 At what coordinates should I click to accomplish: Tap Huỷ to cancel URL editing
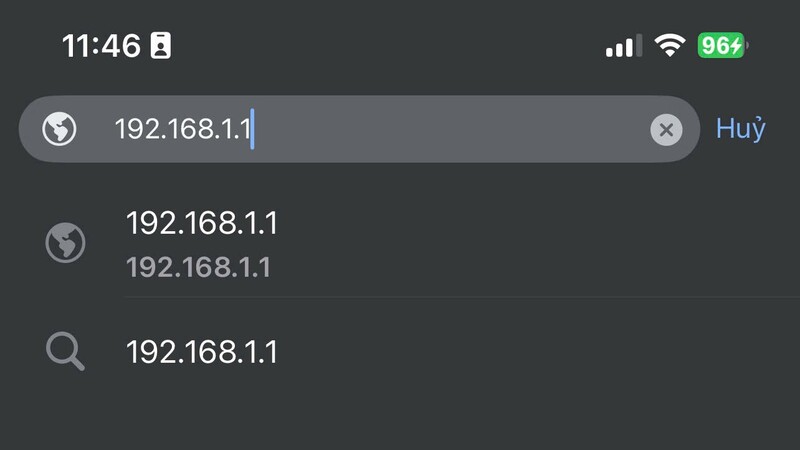pyautogui.click(x=740, y=129)
